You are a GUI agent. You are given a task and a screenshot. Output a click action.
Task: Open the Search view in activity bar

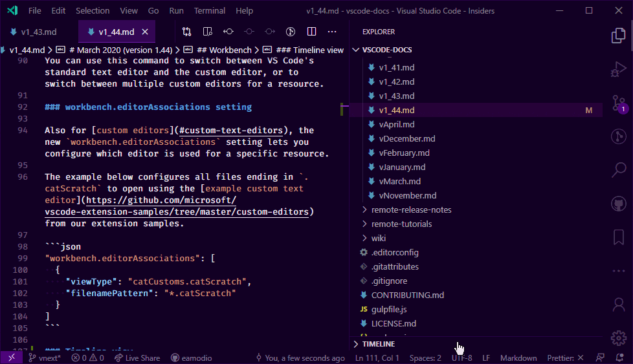coord(618,170)
